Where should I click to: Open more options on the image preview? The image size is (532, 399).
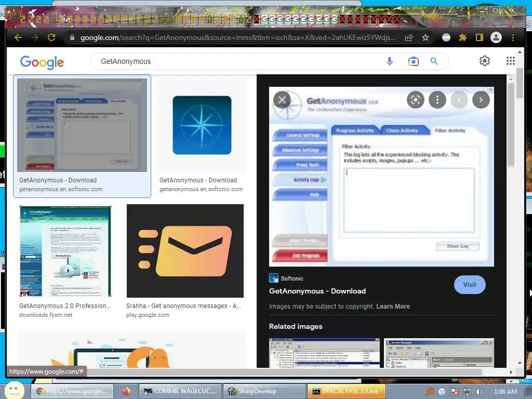tap(437, 100)
